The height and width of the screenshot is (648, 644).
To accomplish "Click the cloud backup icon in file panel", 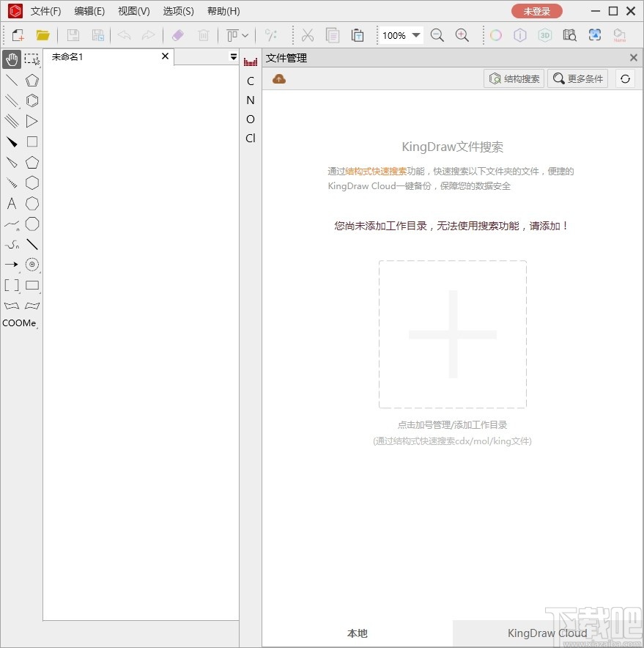I will point(279,78).
